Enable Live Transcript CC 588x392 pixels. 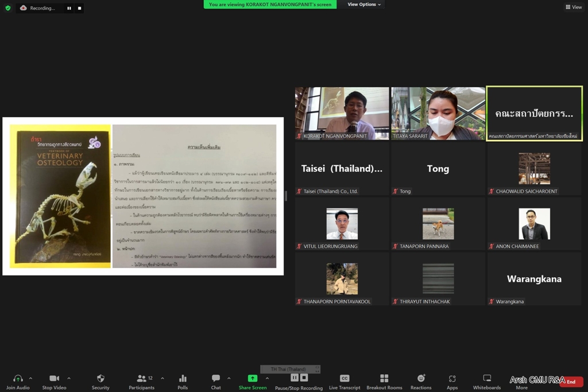point(345,382)
